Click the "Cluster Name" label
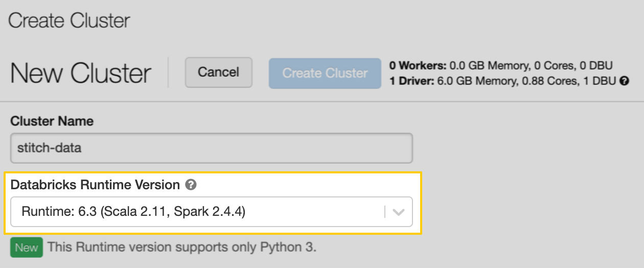Screen dimensions: 644x268 [52, 121]
